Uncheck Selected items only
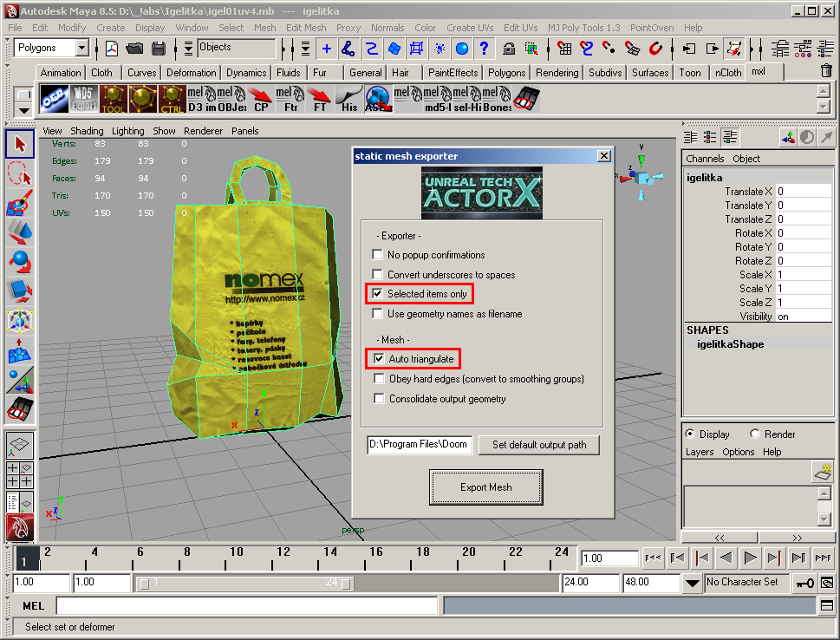The height and width of the screenshot is (640, 840). point(378,294)
